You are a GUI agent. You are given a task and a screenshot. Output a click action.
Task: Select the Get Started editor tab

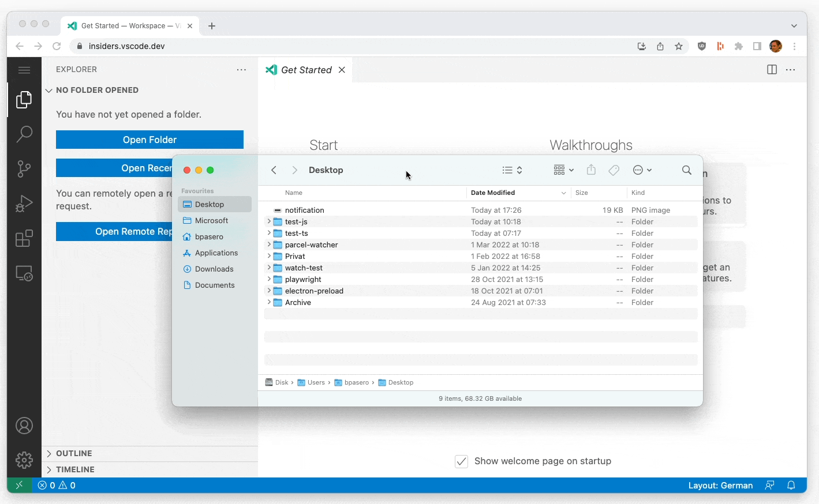point(305,70)
